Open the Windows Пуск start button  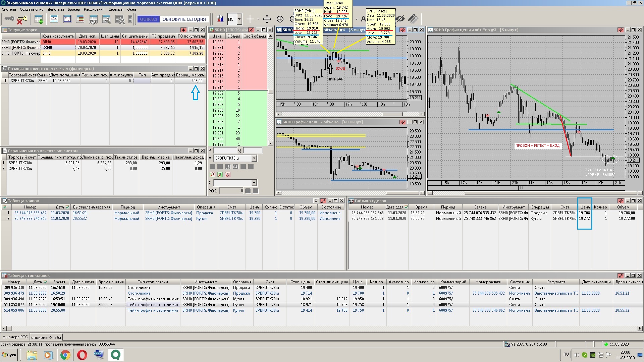point(9,355)
